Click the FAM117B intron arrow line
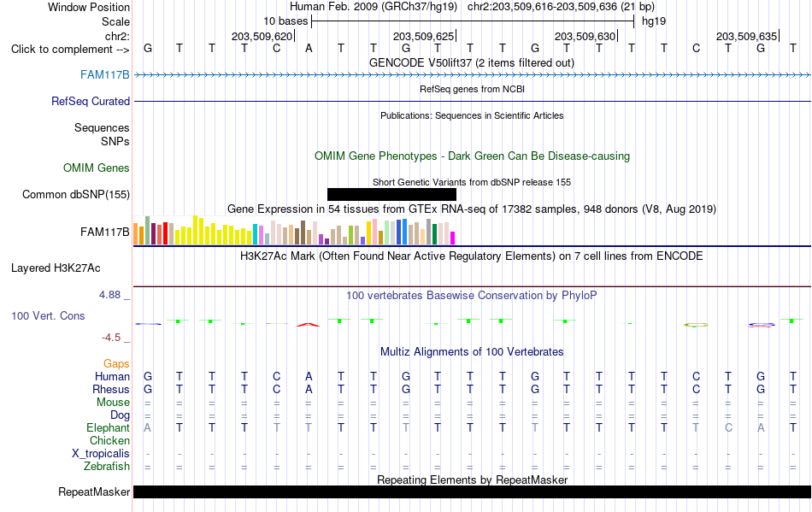This screenshot has height=512, width=812. point(472,75)
